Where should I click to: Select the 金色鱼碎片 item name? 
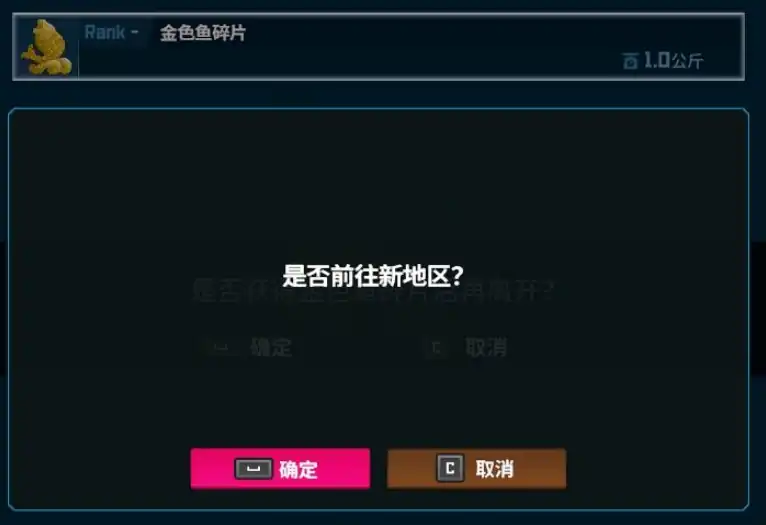203,33
